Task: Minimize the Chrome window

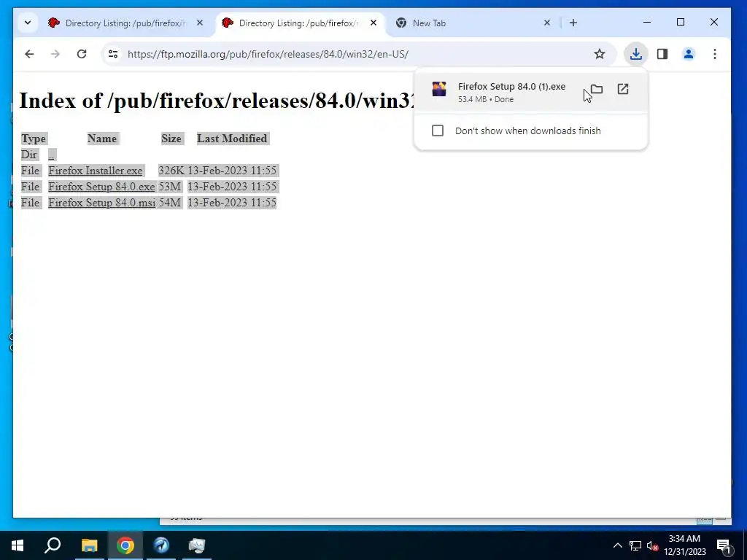Action: (647, 23)
